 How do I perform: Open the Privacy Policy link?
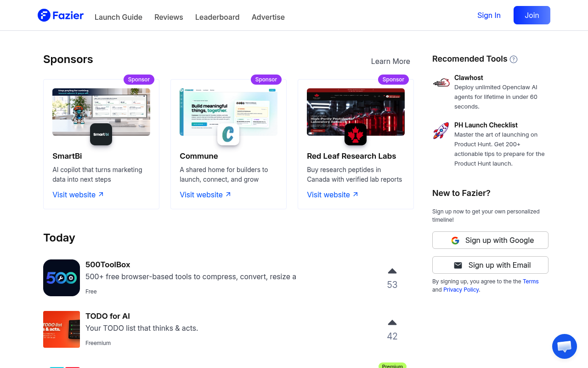pos(461,290)
